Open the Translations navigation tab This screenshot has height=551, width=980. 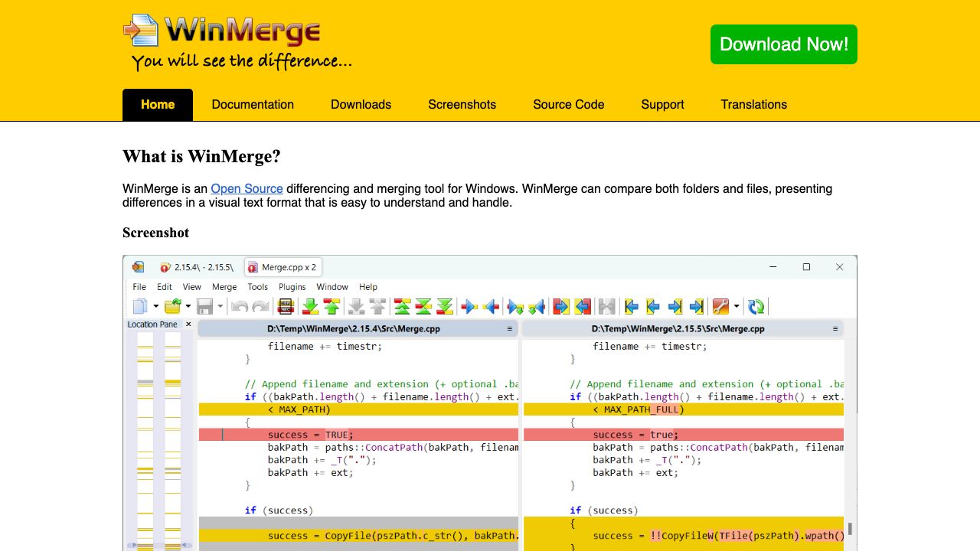753,105
